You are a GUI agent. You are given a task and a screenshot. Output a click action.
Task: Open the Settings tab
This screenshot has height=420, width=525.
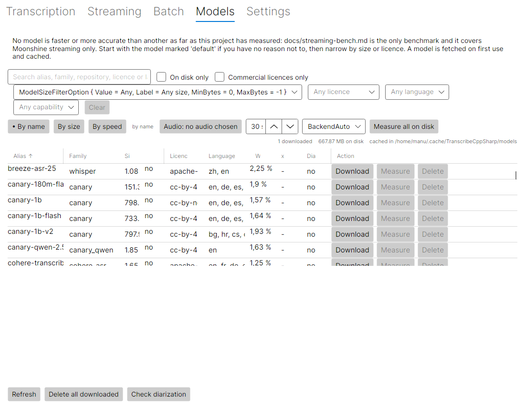point(268,11)
